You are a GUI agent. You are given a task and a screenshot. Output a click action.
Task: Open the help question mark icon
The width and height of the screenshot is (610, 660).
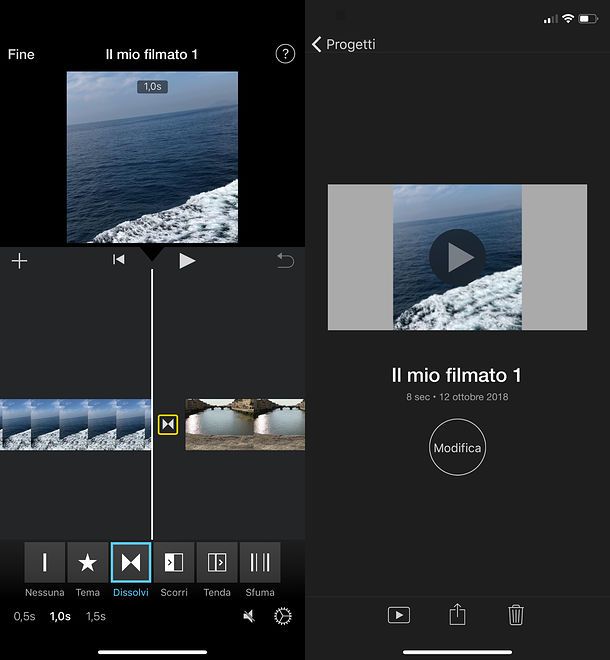[285, 54]
